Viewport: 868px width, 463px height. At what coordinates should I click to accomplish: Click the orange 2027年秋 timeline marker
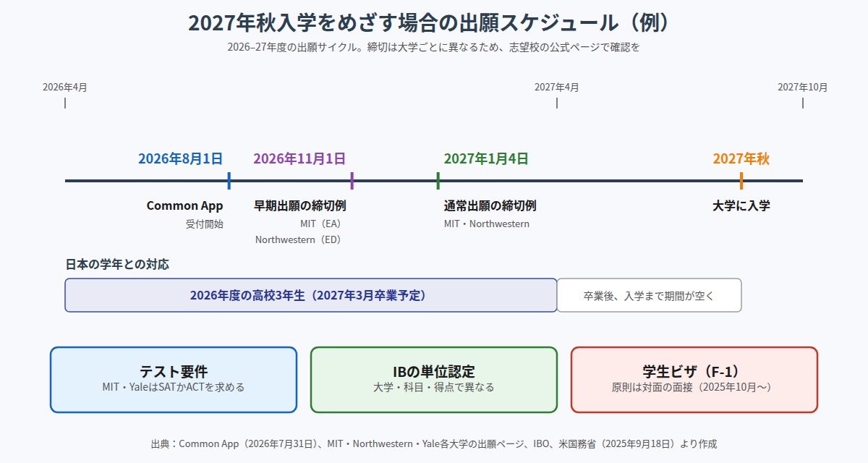tap(741, 181)
